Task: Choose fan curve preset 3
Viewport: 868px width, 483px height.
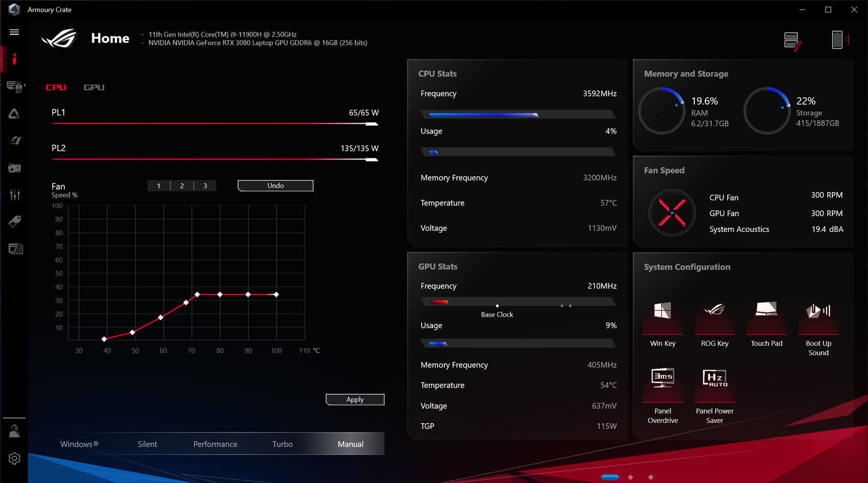Action: click(205, 186)
